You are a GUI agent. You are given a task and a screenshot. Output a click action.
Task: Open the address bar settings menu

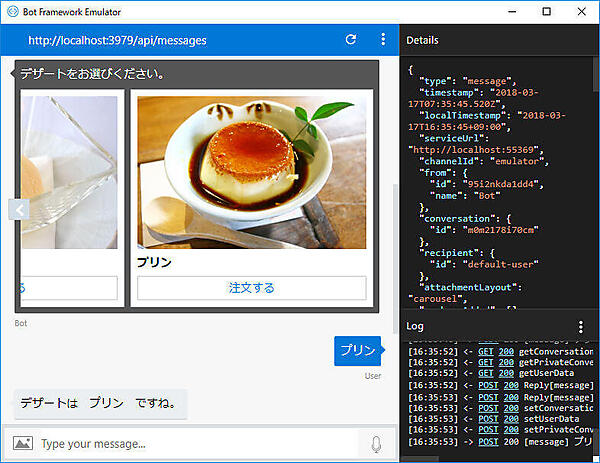click(x=383, y=39)
